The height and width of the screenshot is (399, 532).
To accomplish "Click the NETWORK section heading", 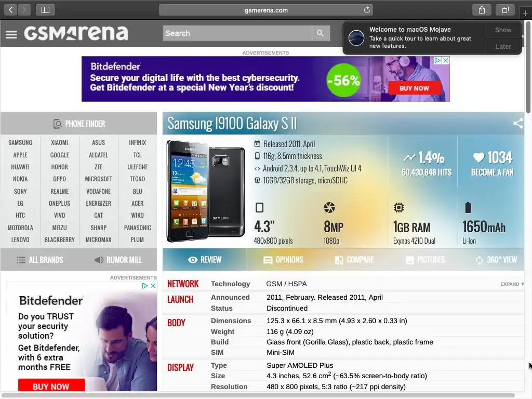I will pos(183,284).
